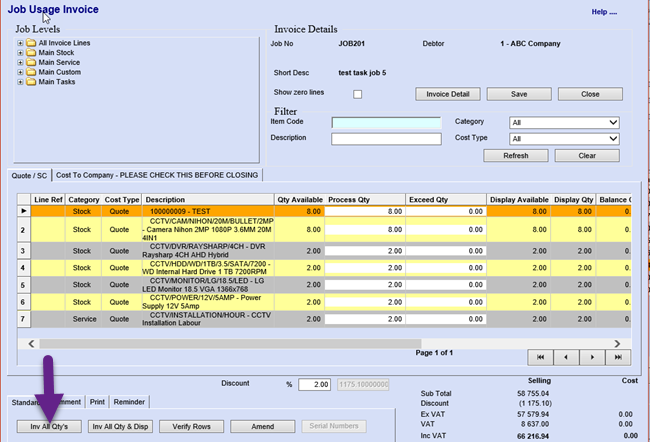Click the All Invoice Lines folder icon
This screenshot has height=442, width=650.
click(31, 42)
